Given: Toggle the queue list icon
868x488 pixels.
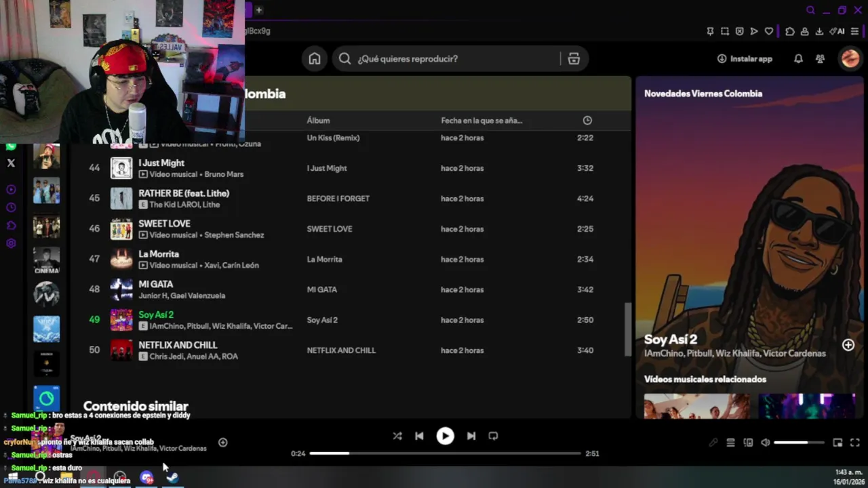Looking at the screenshot, I should (730, 443).
